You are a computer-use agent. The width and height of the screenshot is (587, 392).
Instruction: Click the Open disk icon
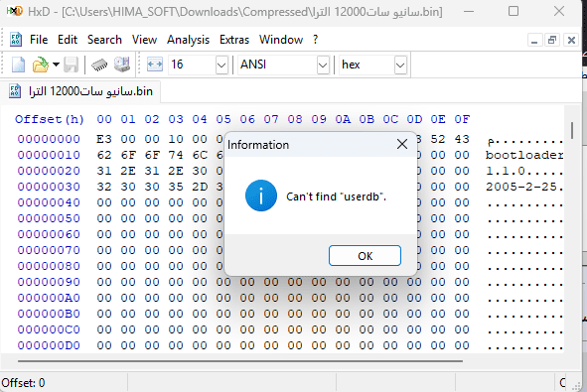121,65
